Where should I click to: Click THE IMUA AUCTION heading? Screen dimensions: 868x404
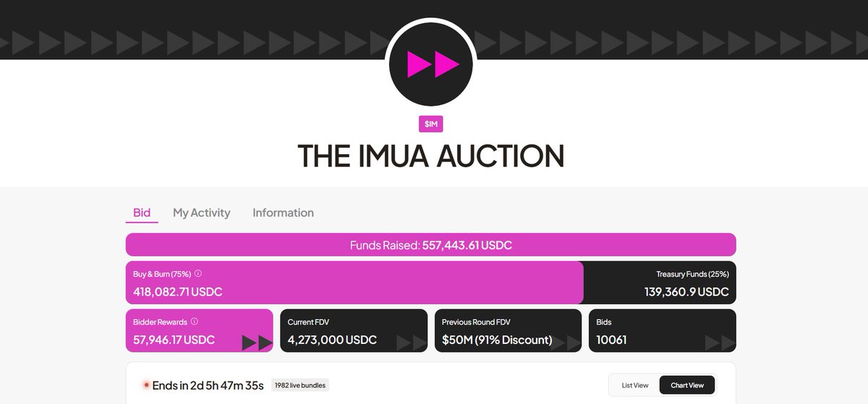(x=431, y=156)
